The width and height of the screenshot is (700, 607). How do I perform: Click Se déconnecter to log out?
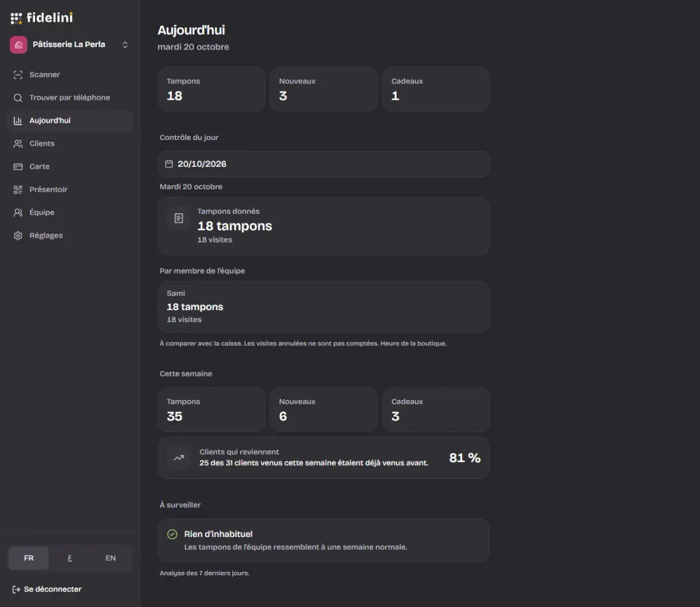pyautogui.click(x=47, y=589)
